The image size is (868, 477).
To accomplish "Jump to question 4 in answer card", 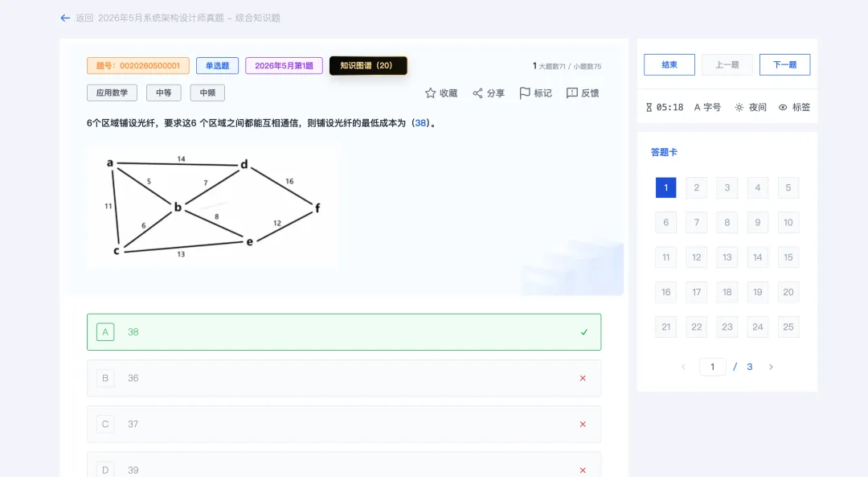I will [758, 187].
